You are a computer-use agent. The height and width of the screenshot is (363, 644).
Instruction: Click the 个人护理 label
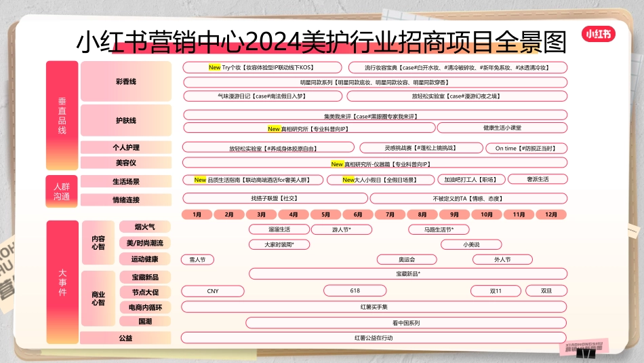coord(126,148)
